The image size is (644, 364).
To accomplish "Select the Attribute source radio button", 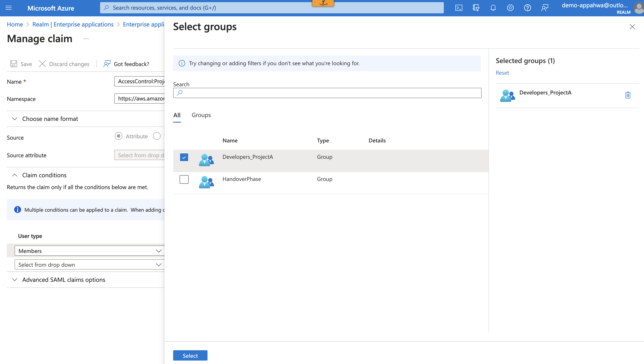I will click(119, 136).
